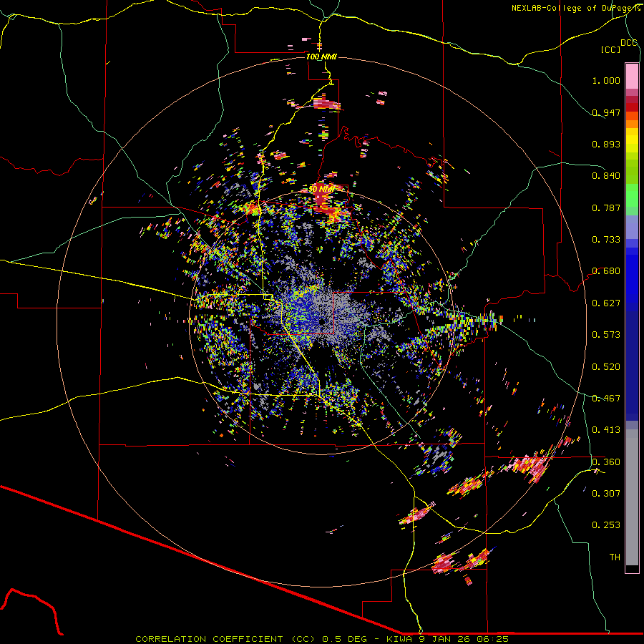Click the 100 NMI range ring label

[321, 57]
